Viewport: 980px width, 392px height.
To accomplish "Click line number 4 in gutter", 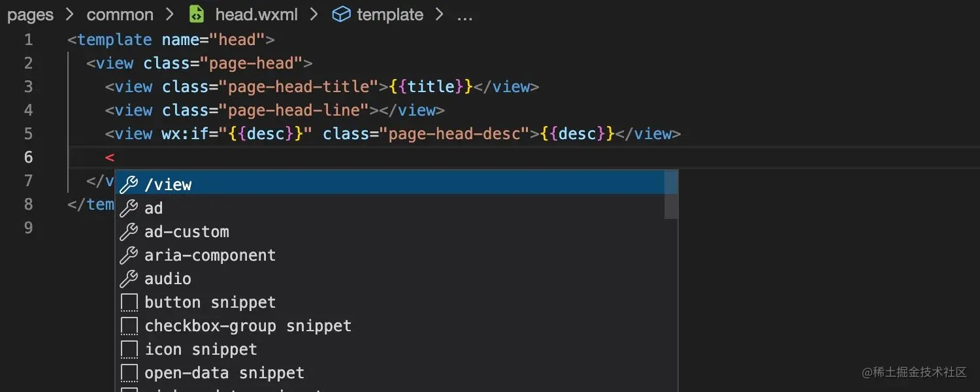I will [x=28, y=110].
